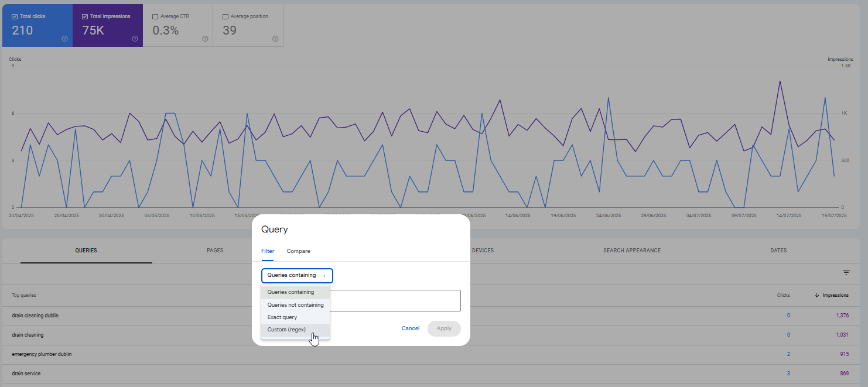868x387 pixels.
Task: Click the 1,376 impressions value
Action: 842,316
